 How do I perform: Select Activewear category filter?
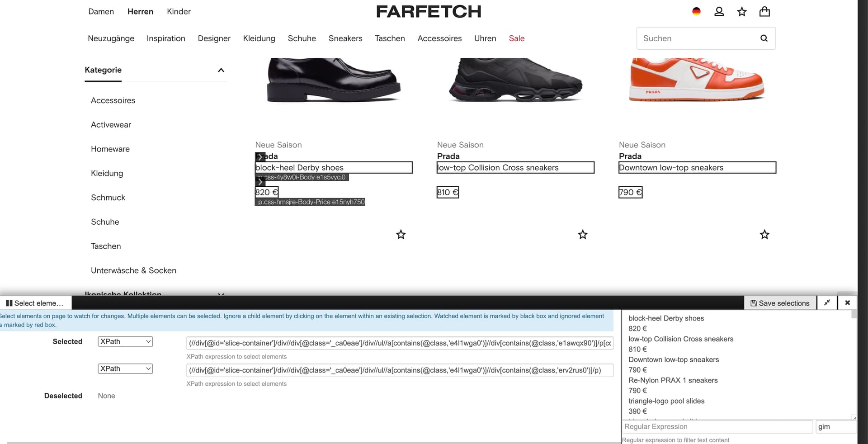[111, 125]
